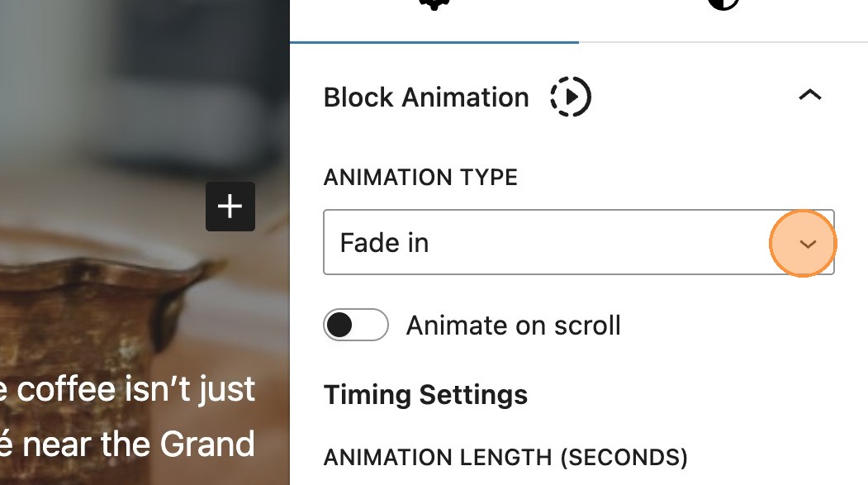868x485 pixels.
Task: Click the Animate on scroll label
Action: tap(513, 326)
